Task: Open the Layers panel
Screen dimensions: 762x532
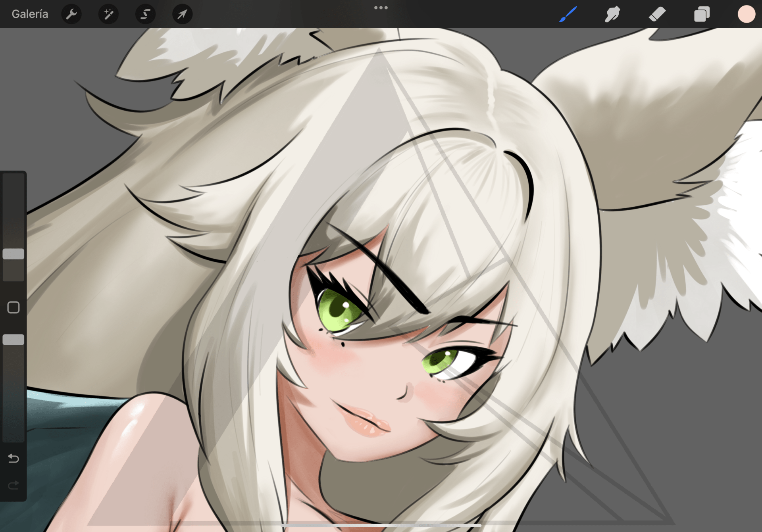Action: [x=702, y=14]
